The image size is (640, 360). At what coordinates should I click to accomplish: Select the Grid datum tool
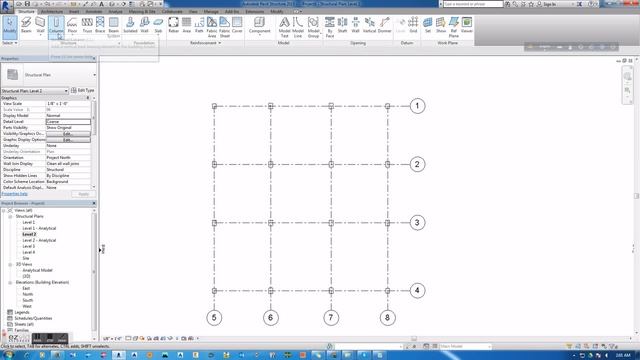413,25
